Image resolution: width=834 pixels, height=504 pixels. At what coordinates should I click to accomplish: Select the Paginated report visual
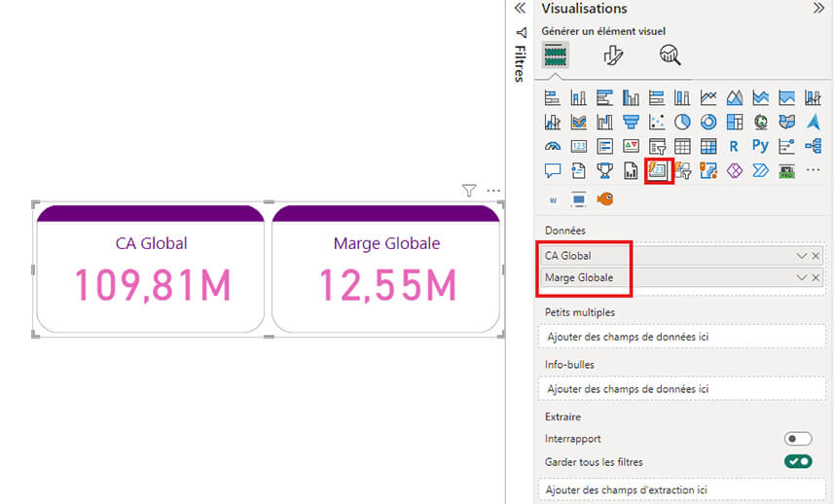631,170
